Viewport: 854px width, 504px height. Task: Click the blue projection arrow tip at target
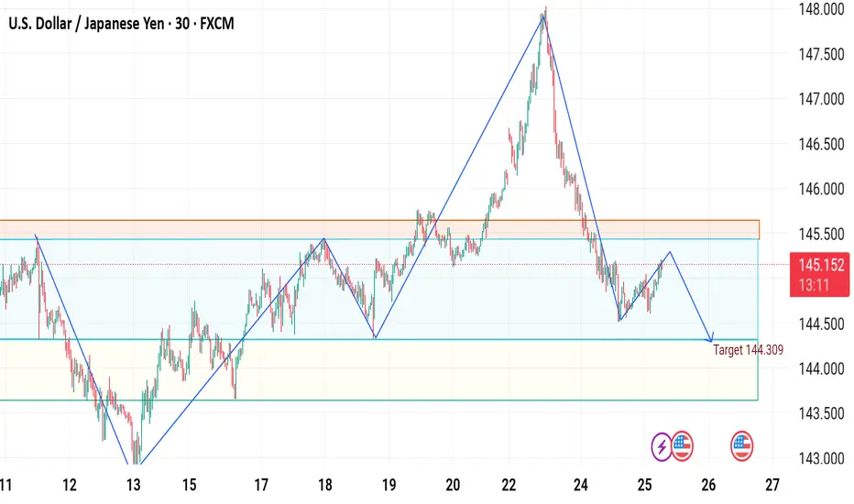tap(711, 341)
